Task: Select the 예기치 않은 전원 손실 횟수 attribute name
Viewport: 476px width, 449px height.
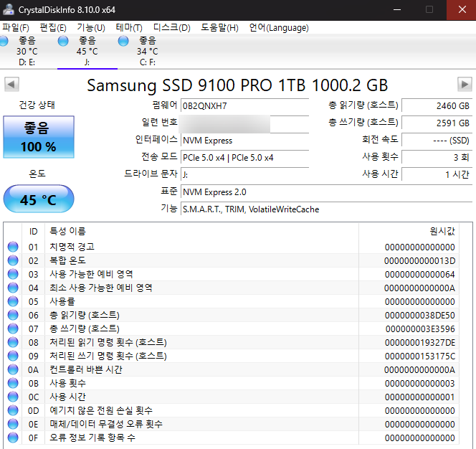Action: [101, 410]
